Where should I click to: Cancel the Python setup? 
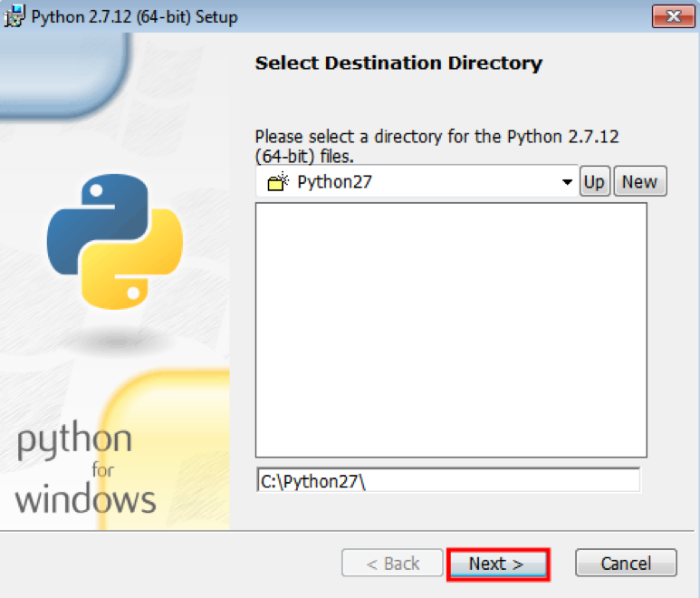[626, 564]
